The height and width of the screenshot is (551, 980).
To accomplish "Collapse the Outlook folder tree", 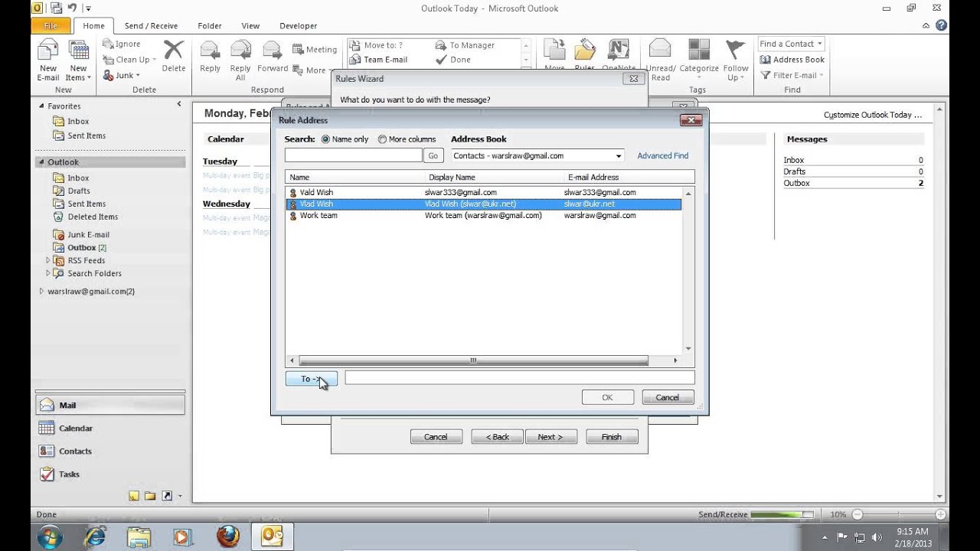I will point(42,162).
